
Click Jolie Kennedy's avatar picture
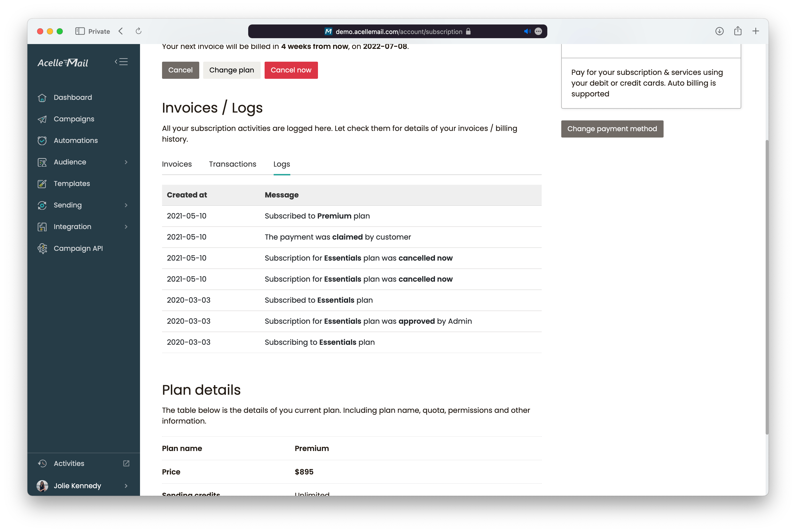point(42,486)
